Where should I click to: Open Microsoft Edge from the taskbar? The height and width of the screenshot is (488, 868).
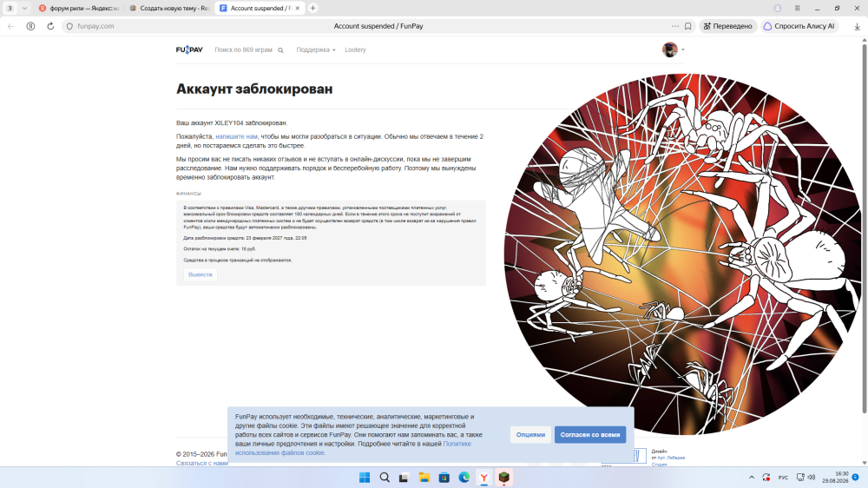pos(464,478)
